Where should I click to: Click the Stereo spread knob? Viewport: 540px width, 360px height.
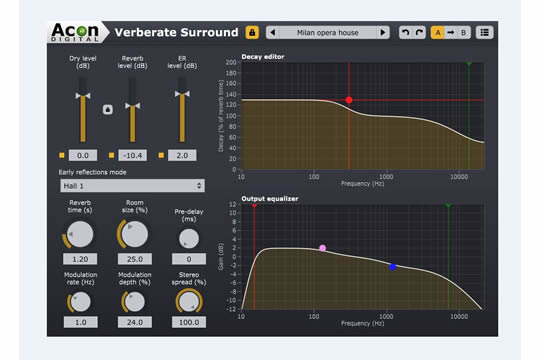coord(189,301)
